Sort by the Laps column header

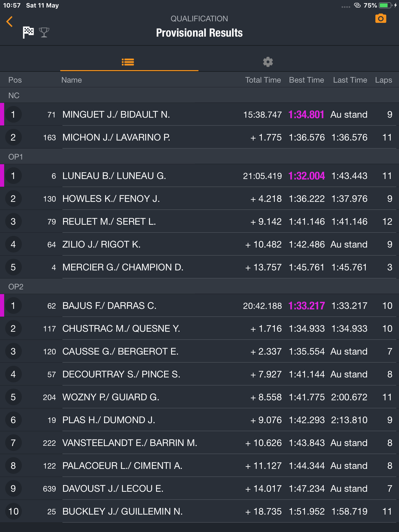pyautogui.click(x=383, y=80)
